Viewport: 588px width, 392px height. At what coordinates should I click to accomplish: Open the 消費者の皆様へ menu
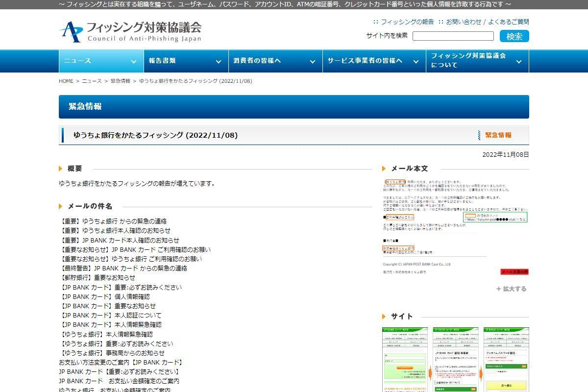click(275, 61)
